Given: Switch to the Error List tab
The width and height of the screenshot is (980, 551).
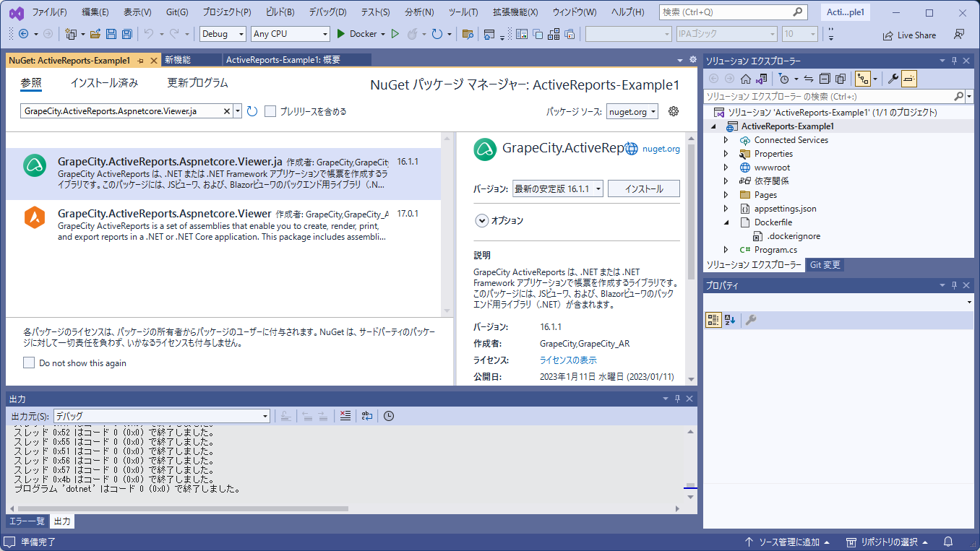Looking at the screenshot, I should point(26,521).
